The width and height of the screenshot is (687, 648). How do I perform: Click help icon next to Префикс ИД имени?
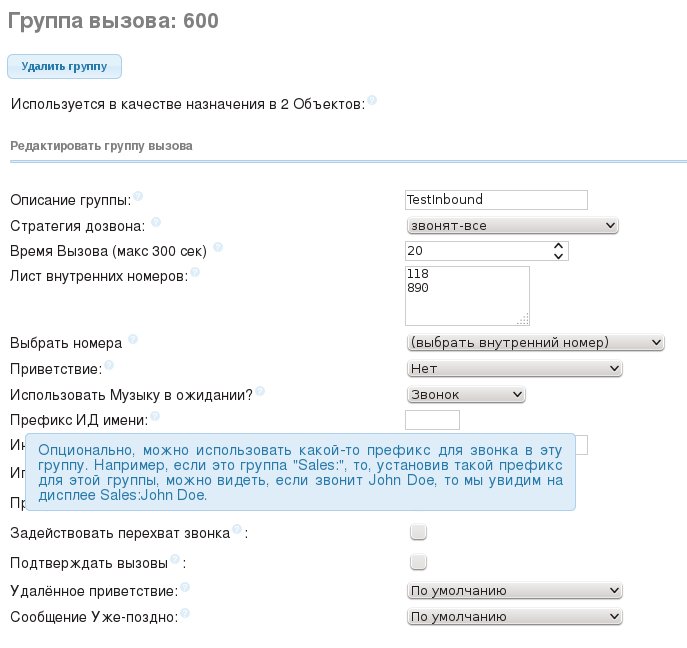(x=155, y=416)
